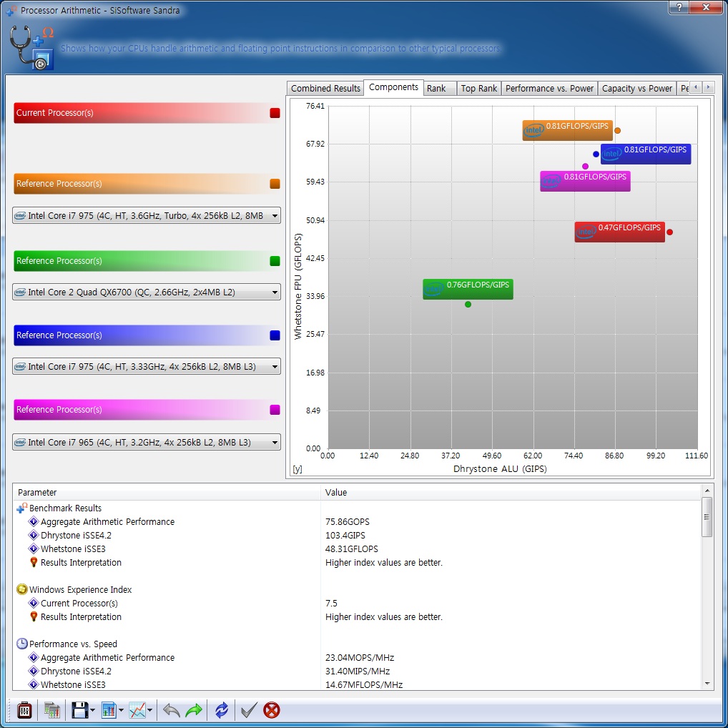The height and width of the screenshot is (728, 728).
Task: Click the 14.67MFLOPS/MHz value
Action: 364,684
